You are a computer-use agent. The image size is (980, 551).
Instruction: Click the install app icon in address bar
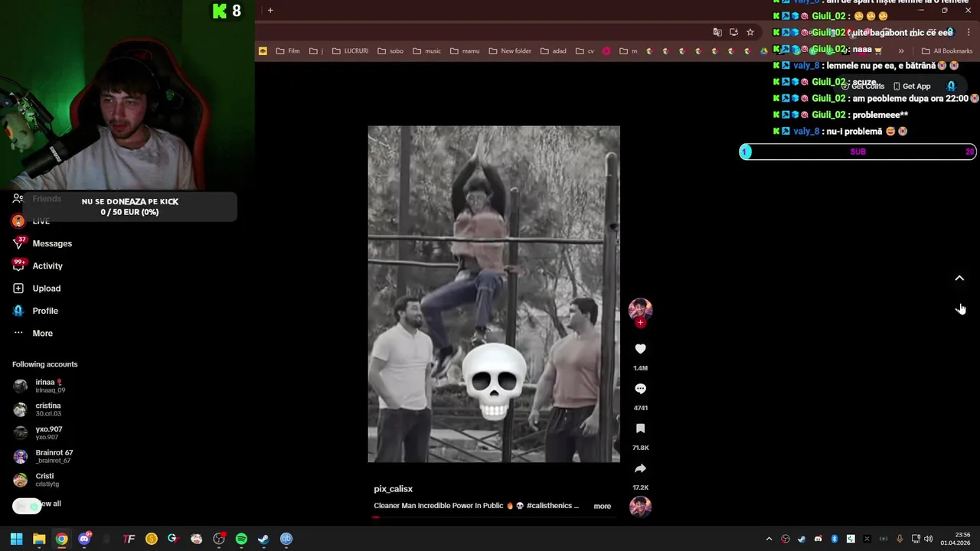[733, 32]
